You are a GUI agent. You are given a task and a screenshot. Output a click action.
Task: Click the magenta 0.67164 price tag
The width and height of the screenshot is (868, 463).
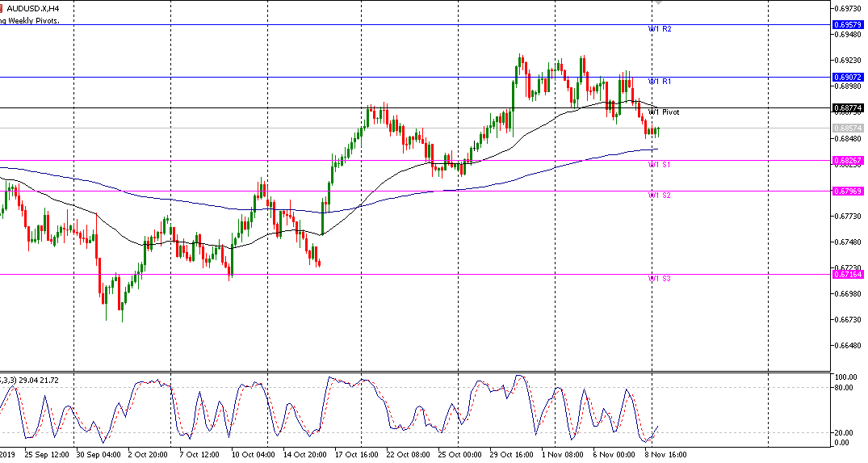(848, 274)
